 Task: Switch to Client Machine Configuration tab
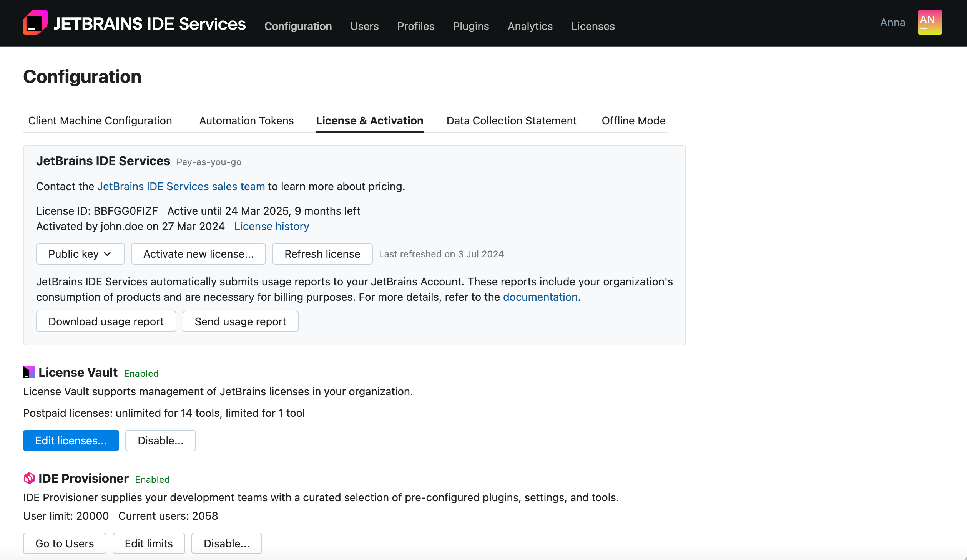point(100,121)
